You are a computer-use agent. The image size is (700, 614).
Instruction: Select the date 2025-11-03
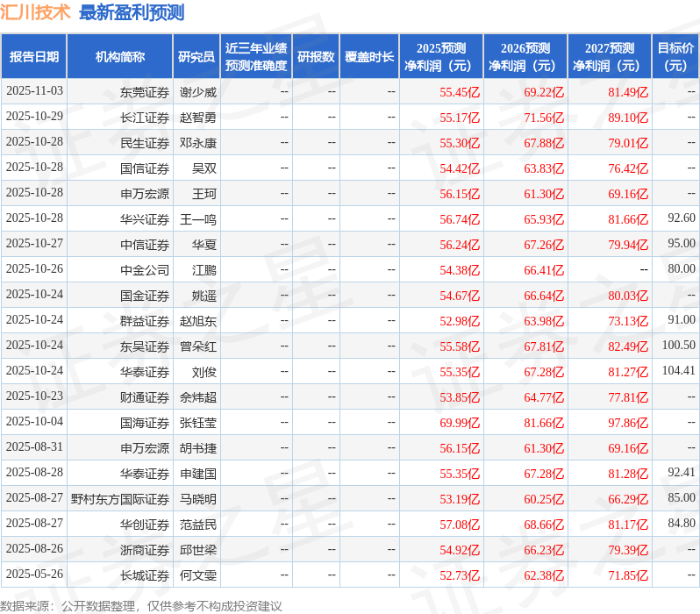coord(34,91)
